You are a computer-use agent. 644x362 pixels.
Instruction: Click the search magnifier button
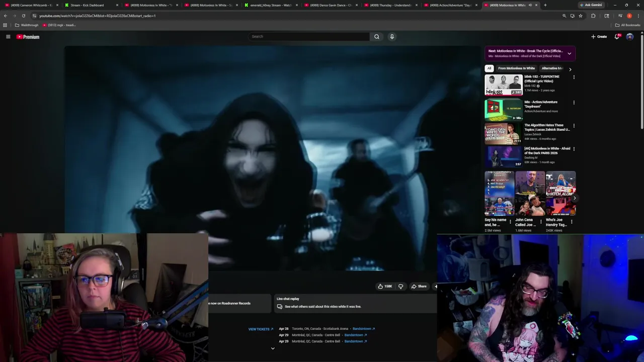[x=376, y=37]
